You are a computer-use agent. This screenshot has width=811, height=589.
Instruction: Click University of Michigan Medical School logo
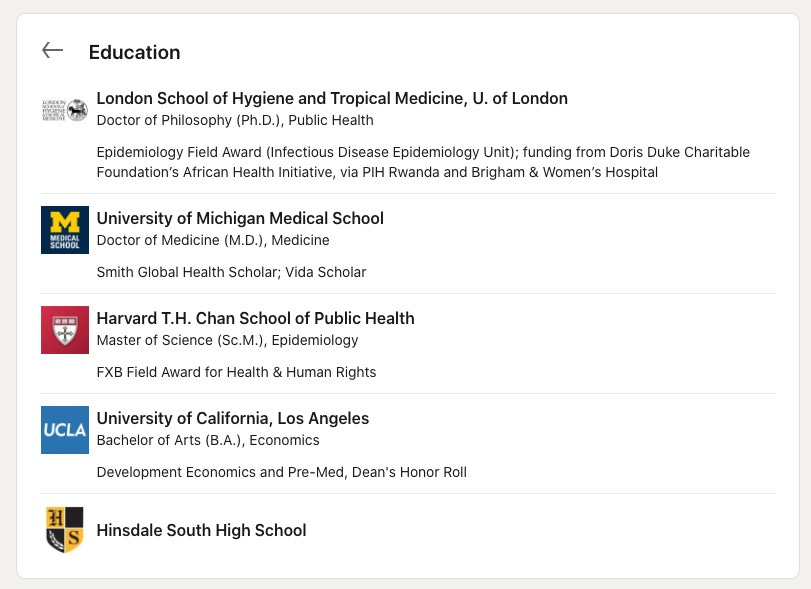tap(65, 230)
